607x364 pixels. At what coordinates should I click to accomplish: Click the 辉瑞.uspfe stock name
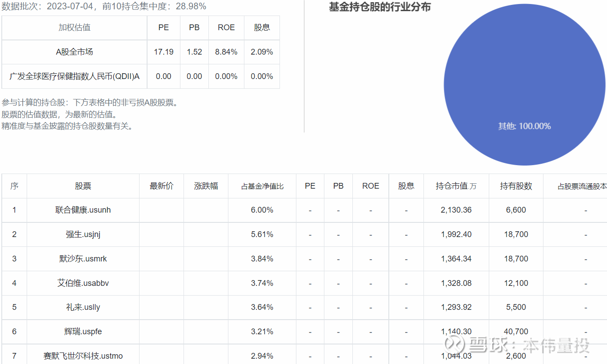pyautogui.click(x=83, y=332)
